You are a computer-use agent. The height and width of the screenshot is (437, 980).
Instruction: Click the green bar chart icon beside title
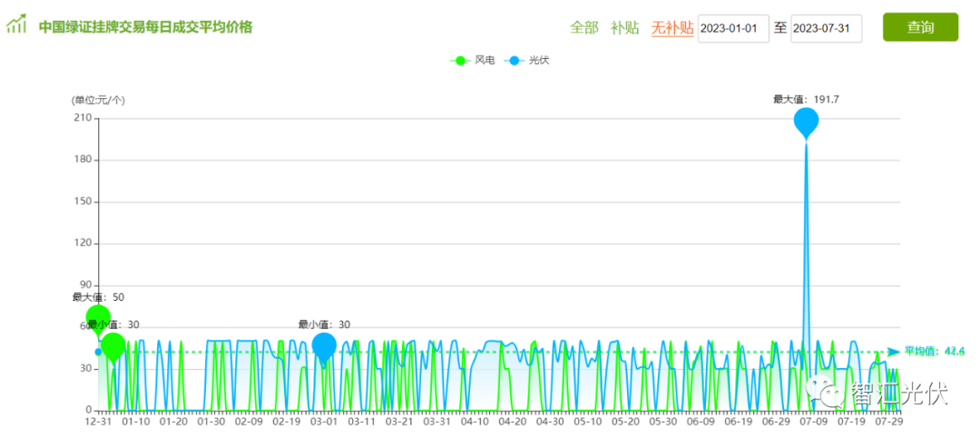click(16, 24)
